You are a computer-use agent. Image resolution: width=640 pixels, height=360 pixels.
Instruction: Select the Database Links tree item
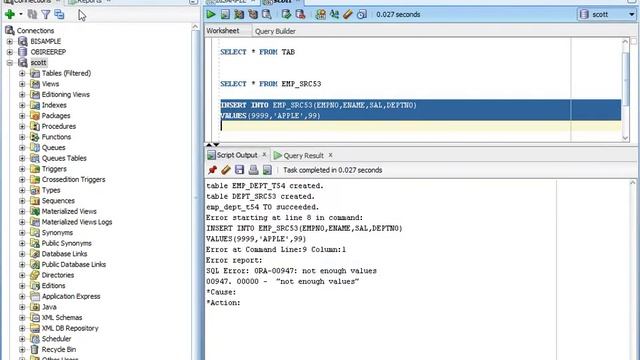pos(64,253)
